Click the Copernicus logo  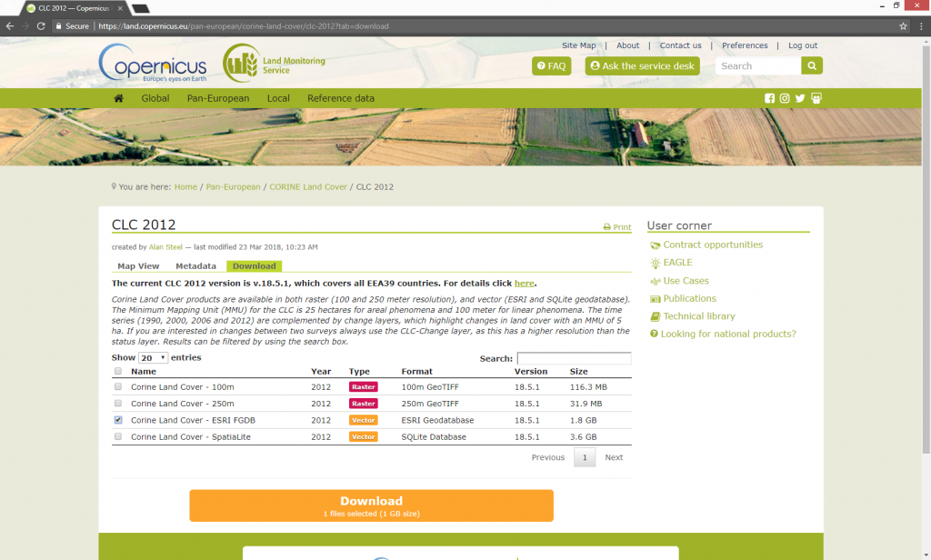pos(153,63)
